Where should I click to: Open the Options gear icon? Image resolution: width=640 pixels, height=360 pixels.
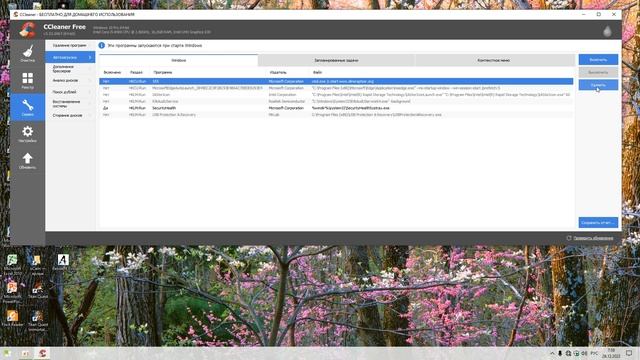(27, 133)
